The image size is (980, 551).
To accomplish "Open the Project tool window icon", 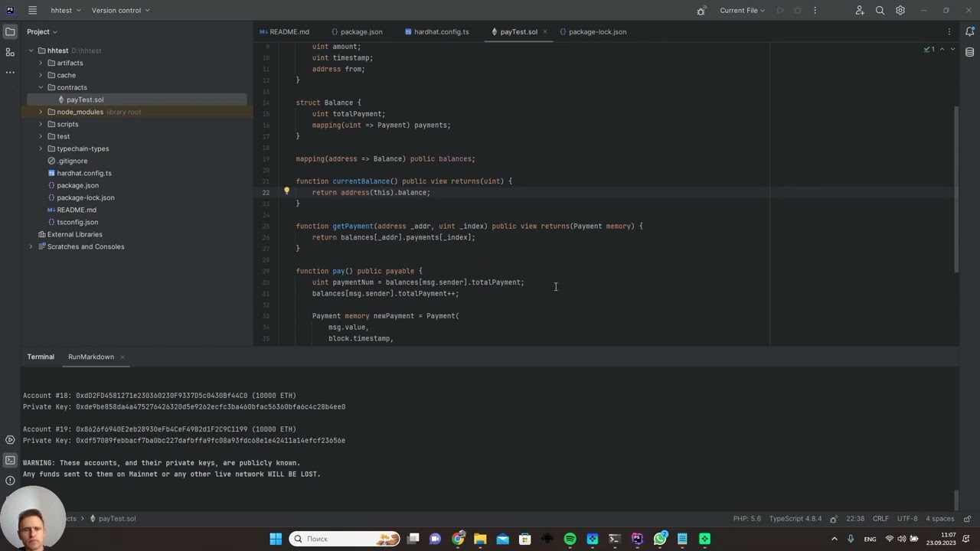I will (x=10, y=31).
